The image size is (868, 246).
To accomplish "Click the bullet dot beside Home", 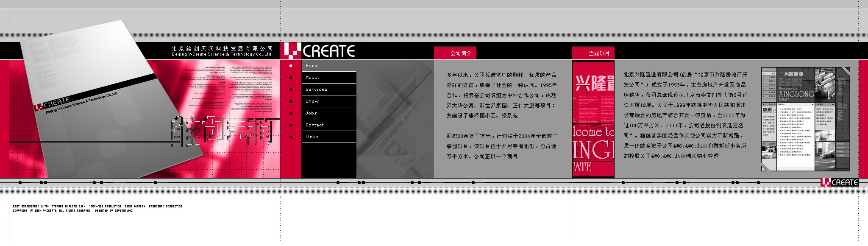I will (290, 66).
